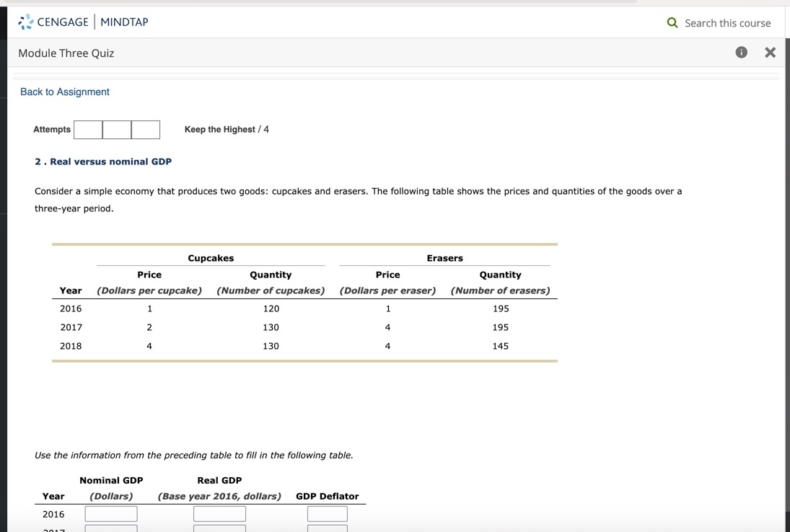Click the 2017 GDP Deflator answer box
The image size is (790, 532).
pyautogui.click(x=328, y=530)
